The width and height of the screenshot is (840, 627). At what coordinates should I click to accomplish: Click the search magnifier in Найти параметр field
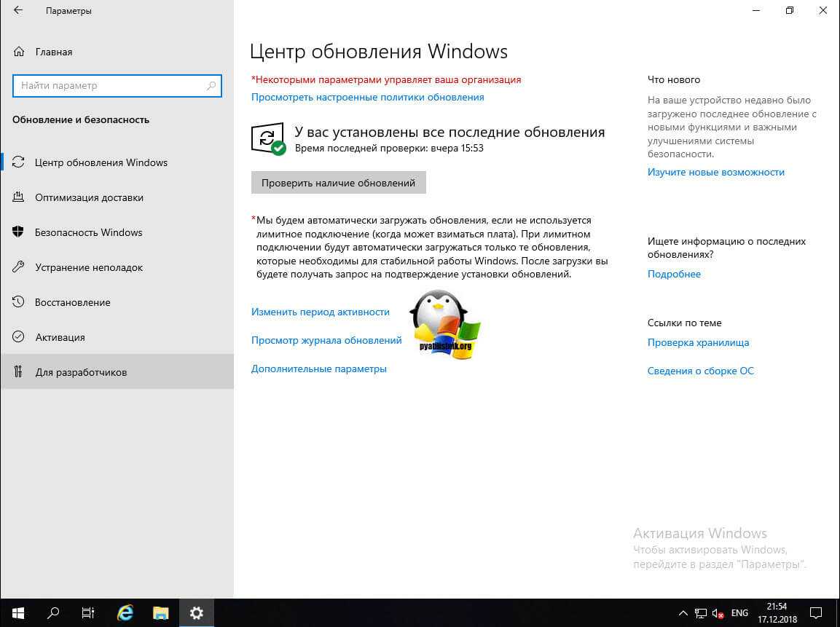point(211,86)
